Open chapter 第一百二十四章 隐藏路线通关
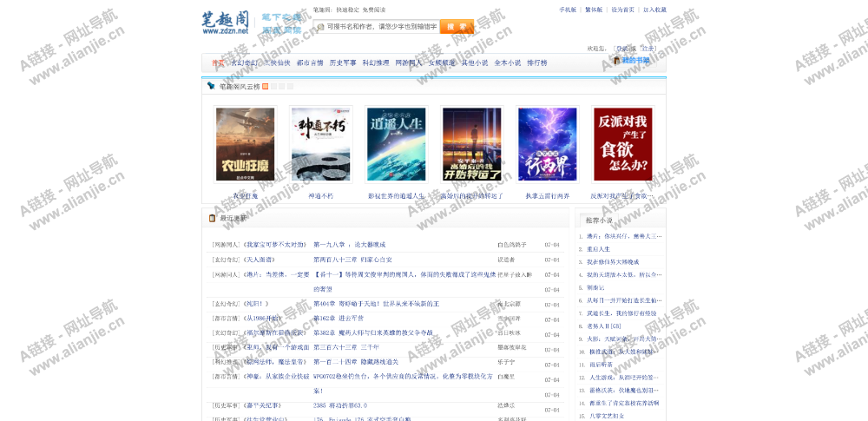Viewport: 868px width, 421px height. [355, 362]
